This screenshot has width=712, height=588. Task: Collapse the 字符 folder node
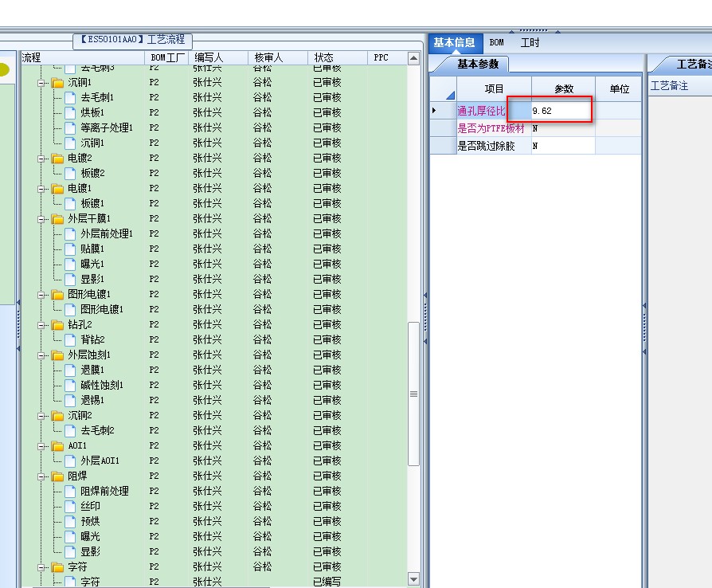pos(41,567)
